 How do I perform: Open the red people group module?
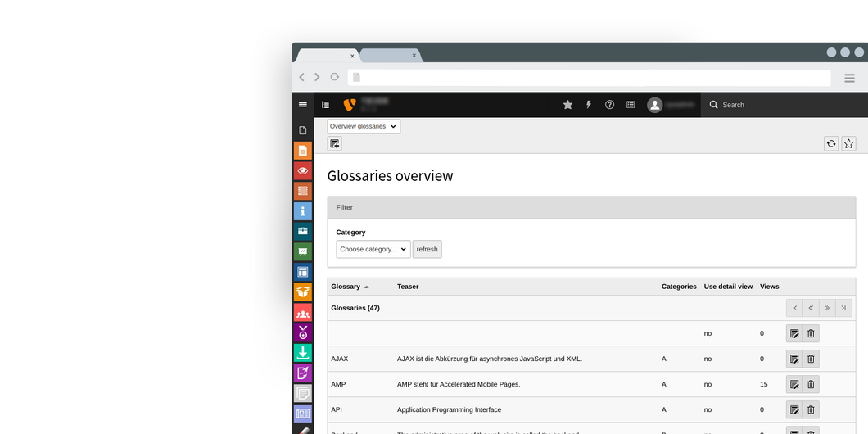pyautogui.click(x=303, y=312)
